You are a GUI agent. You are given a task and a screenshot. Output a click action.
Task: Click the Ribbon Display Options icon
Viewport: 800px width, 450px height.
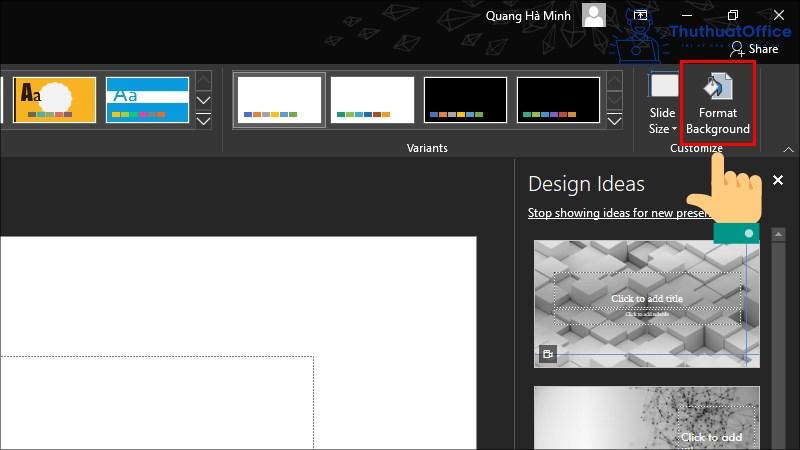640,16
